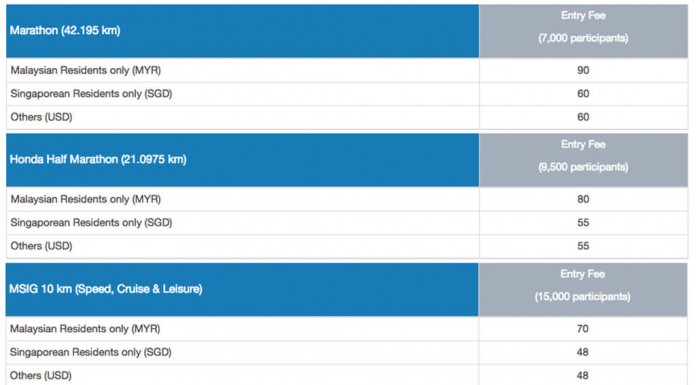Click 10 km Singaporean Residents only (SGD)
696x385 pixels.
coord(91,352)
